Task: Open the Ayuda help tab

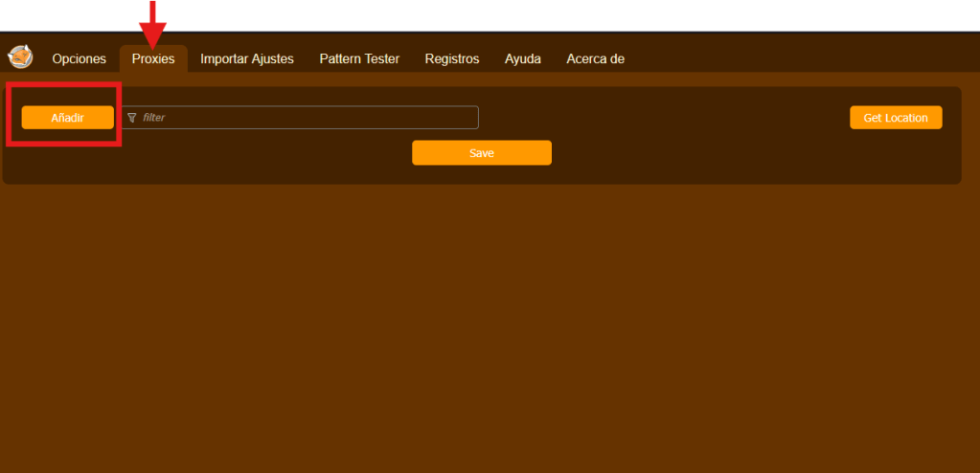Action: point(523,59)
